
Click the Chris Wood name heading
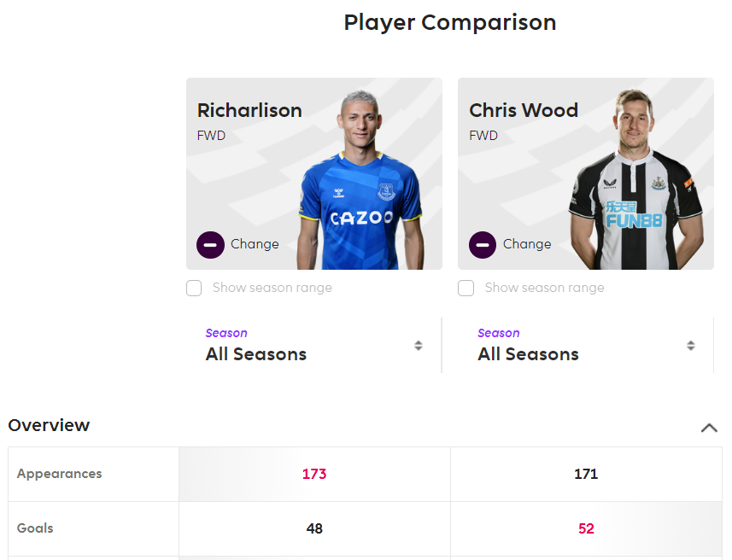[524, 111]
